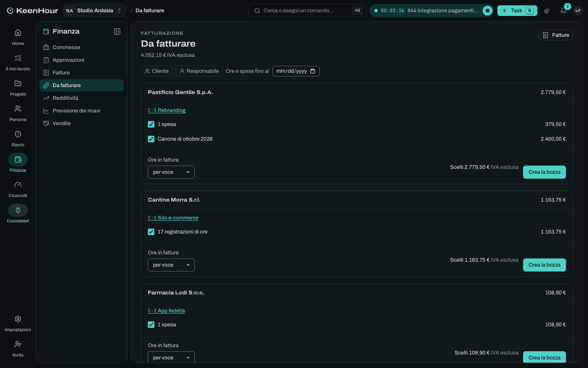
Task: Open the Cruscotti gauge icon
Action: pos(18,185)
